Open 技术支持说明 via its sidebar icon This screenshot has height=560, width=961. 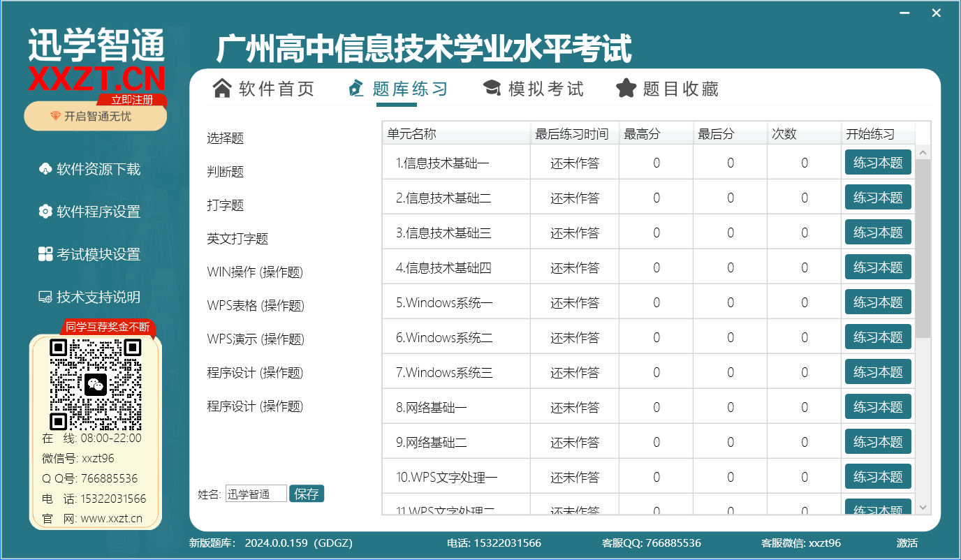(44, 296)
